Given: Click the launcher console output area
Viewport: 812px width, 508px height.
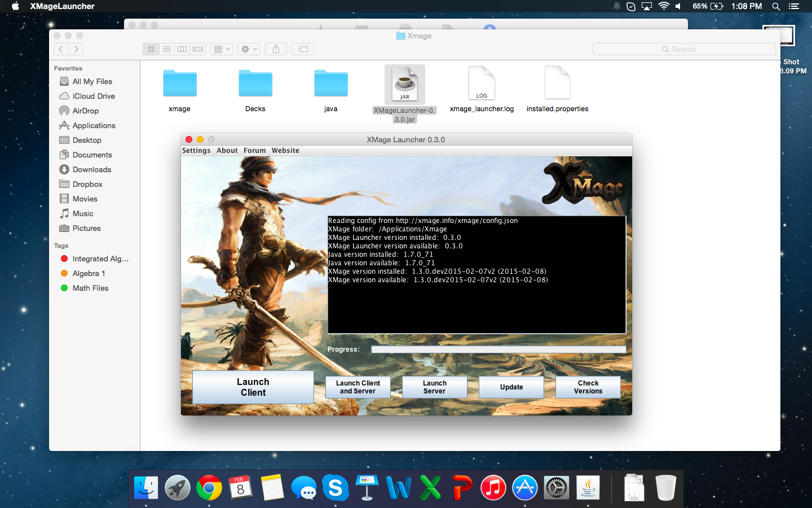Looking at the screenshot, I should [477, 275].
